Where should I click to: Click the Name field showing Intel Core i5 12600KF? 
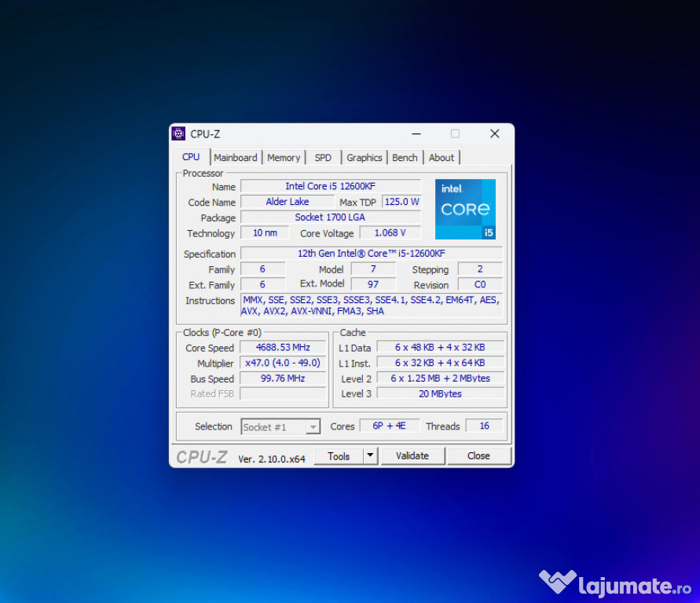coord(330,186)
